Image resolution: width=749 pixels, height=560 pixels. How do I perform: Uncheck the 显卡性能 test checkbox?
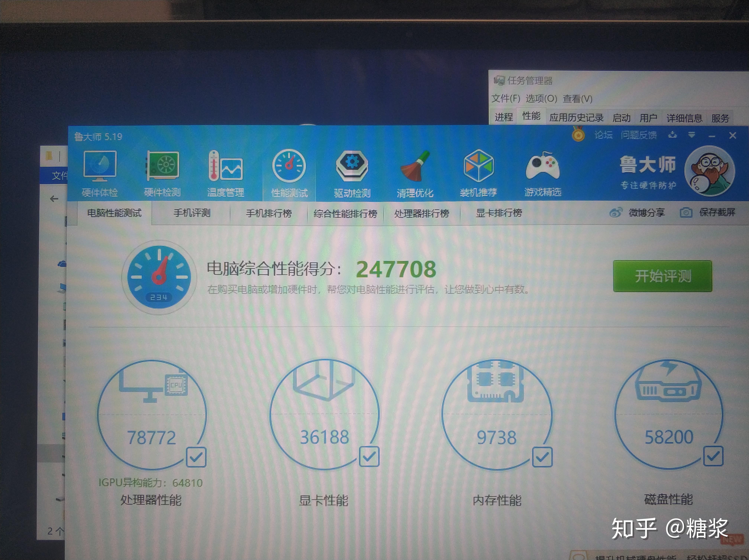tap(369, 457)
